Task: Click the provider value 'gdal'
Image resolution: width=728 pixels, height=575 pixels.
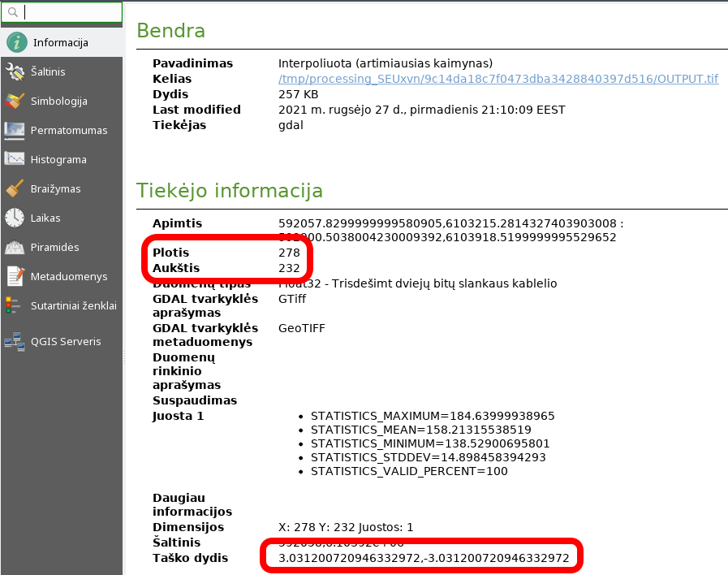Action: 291,125
